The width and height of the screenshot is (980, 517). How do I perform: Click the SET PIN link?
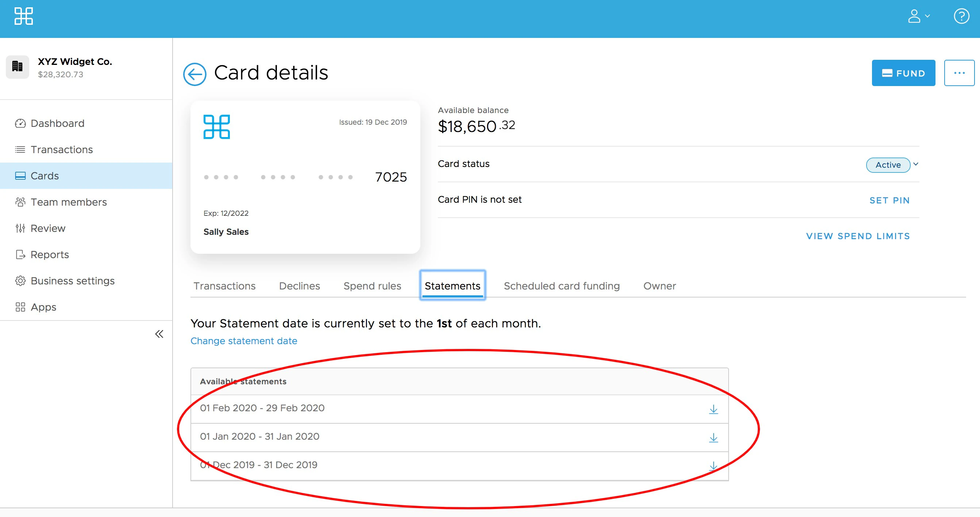(889, 200)
